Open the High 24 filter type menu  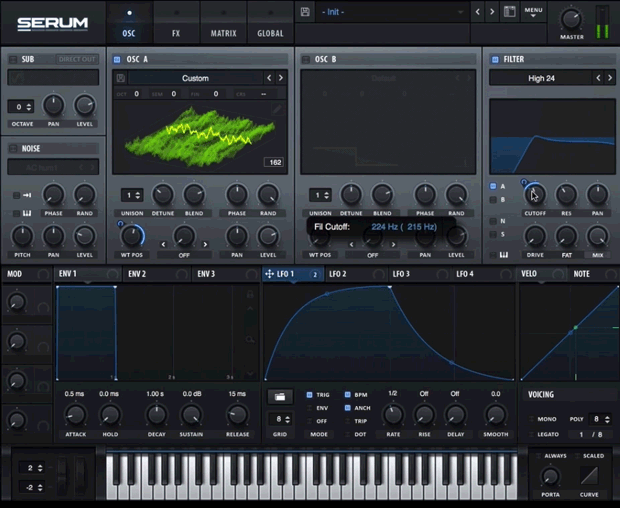coord(541,78)
